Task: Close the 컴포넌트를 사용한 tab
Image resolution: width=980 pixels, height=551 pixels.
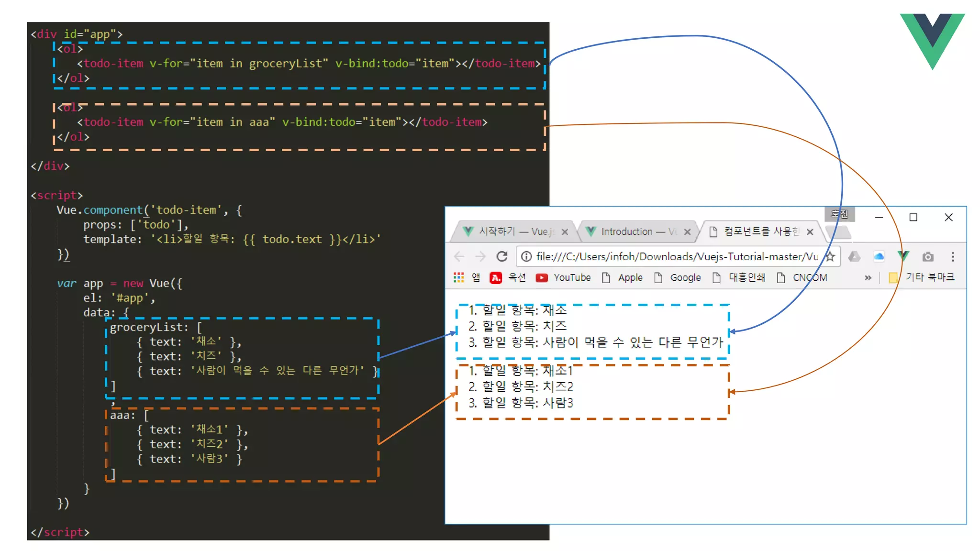Action: click(810, 232)
